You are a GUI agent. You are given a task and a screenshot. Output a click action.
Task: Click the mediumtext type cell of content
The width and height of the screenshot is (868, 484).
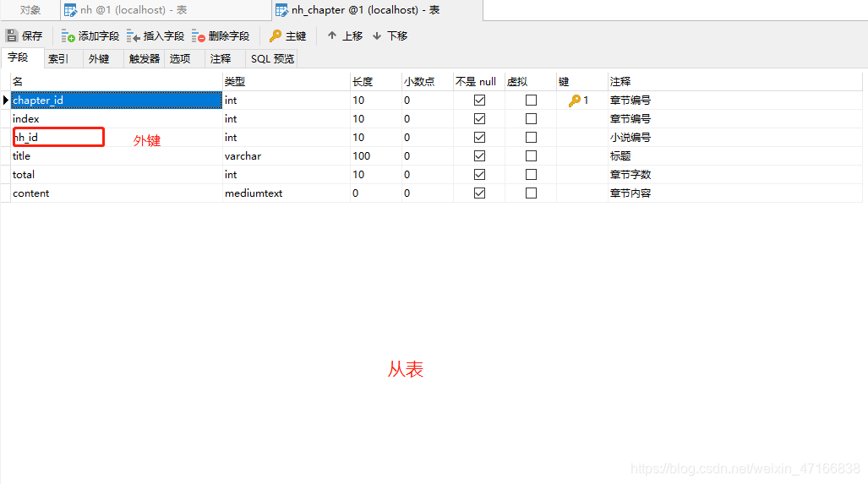287,193
